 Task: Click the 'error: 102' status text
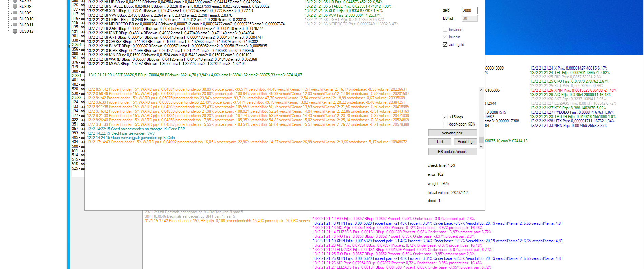436,175
